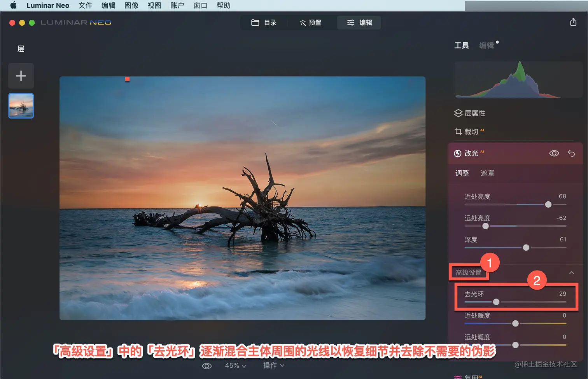Add a new layer with plus button
The height and width of the screenshot is (379, 588).
pos(21,76)
